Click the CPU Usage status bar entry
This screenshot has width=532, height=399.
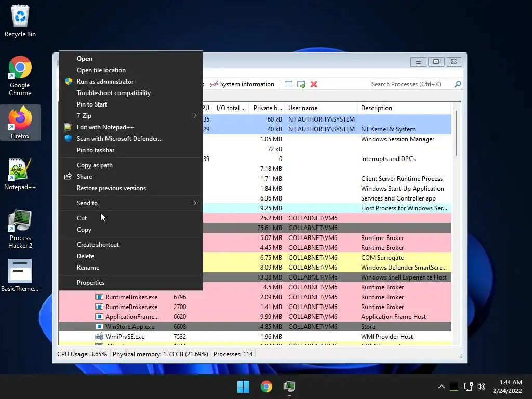[x=82, y=354]
